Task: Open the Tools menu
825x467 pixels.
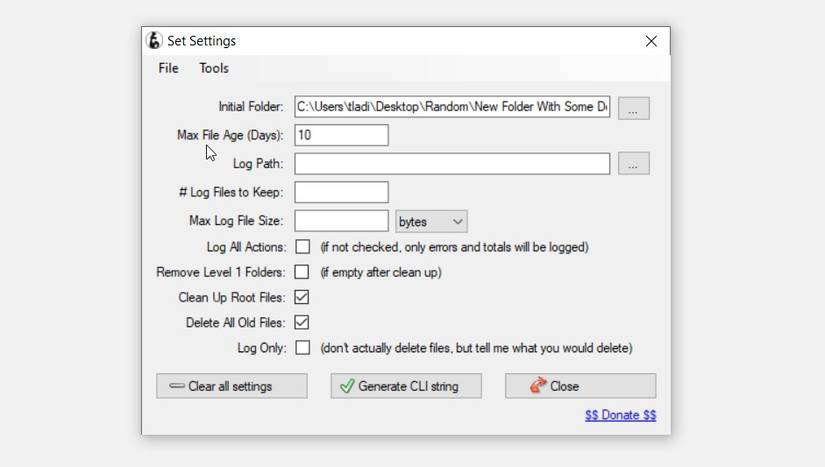Action: tap(214, 68)
